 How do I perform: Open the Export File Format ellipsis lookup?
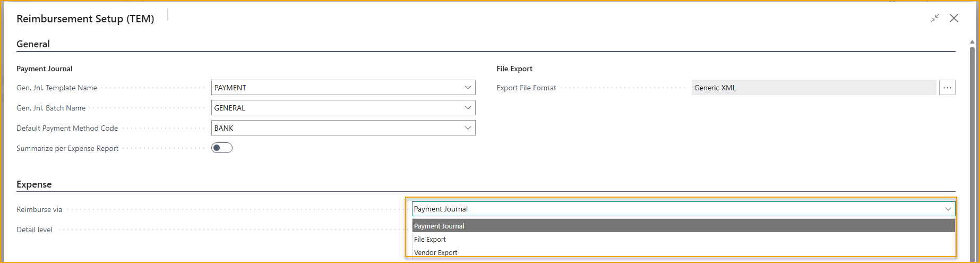[x=947, y=88]
